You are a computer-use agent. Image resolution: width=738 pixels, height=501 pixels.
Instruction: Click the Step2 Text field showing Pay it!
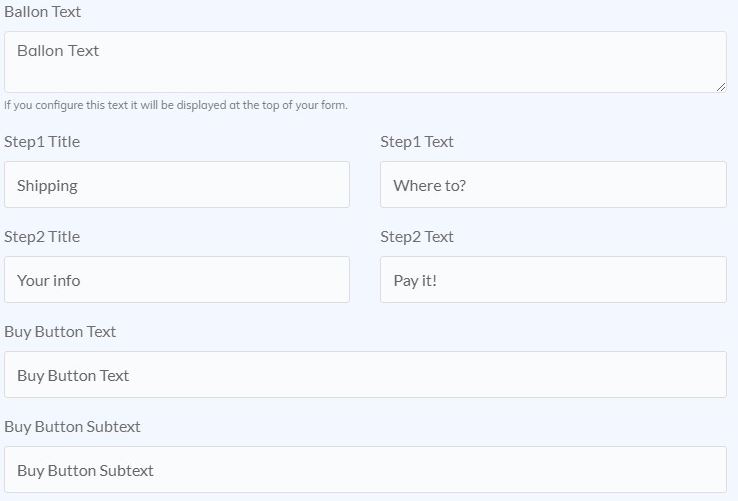tap(554, 280)
